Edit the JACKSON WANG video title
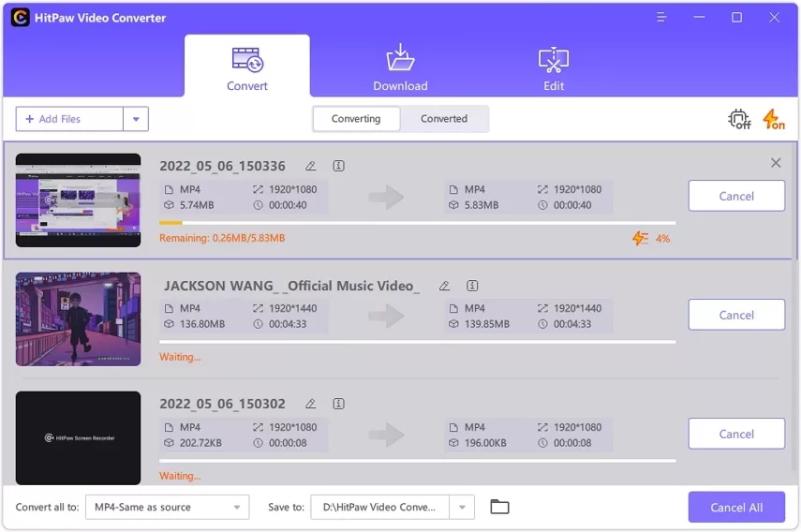Image resolution: width=801 pixels, height=532 pixels. click(444, 286)
